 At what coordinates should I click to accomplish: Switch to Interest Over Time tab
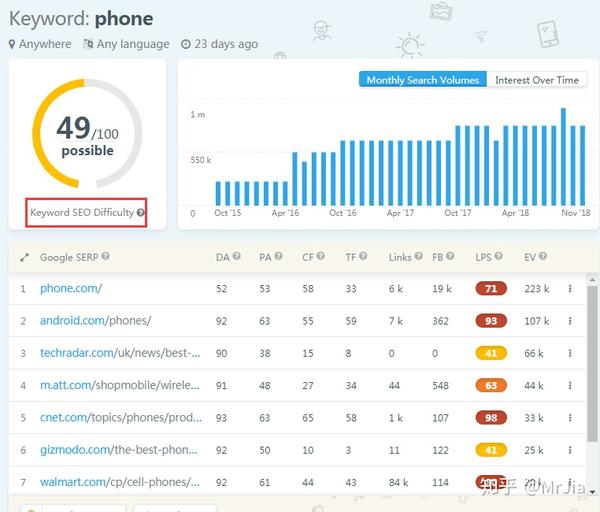(x=537, y=80)
